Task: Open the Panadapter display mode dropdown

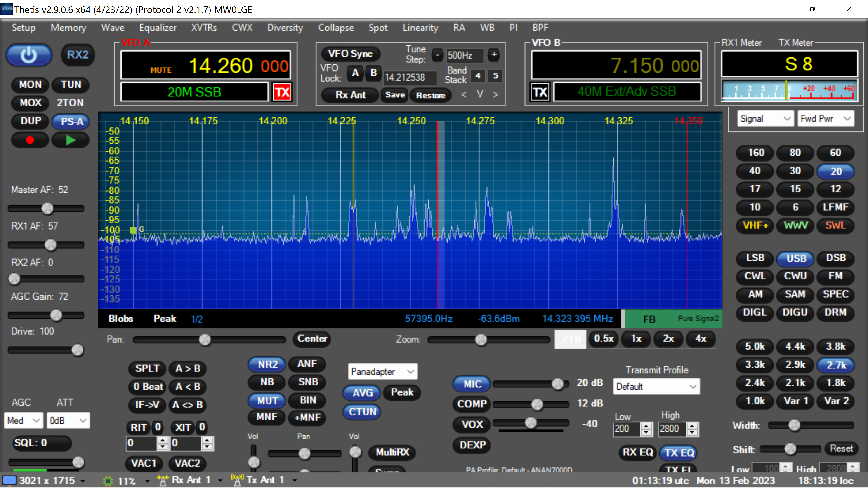Action: 382,371
